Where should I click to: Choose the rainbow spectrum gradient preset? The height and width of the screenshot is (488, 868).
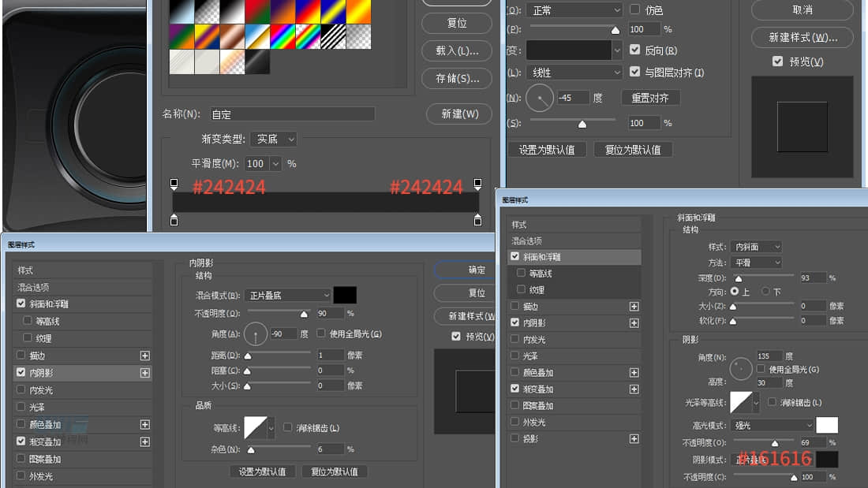point(282,36)
